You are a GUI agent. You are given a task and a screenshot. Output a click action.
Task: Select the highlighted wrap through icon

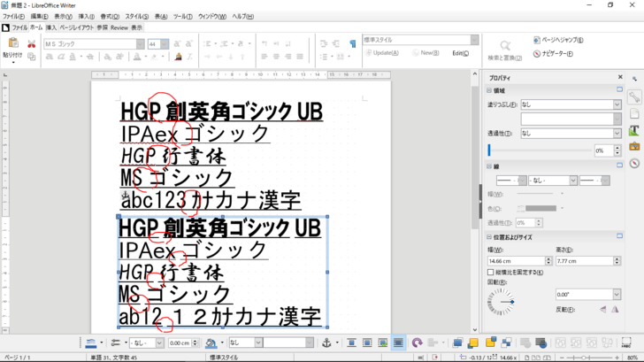[398, 343]
